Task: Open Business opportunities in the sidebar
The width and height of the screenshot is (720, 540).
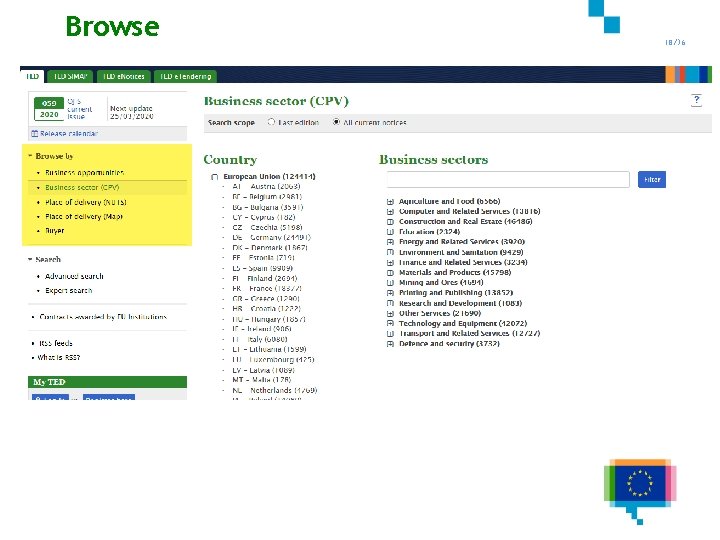Action: pyautogui.click(x=84, y=173)
